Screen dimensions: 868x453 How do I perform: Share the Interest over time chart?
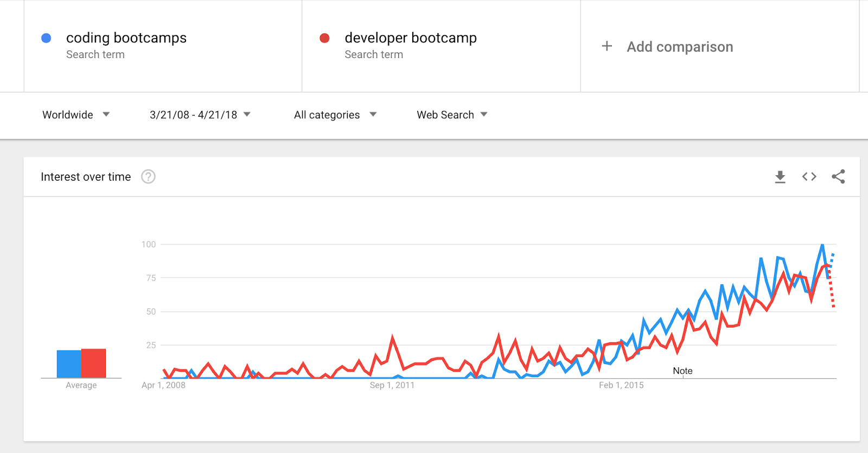pos(838,177)
